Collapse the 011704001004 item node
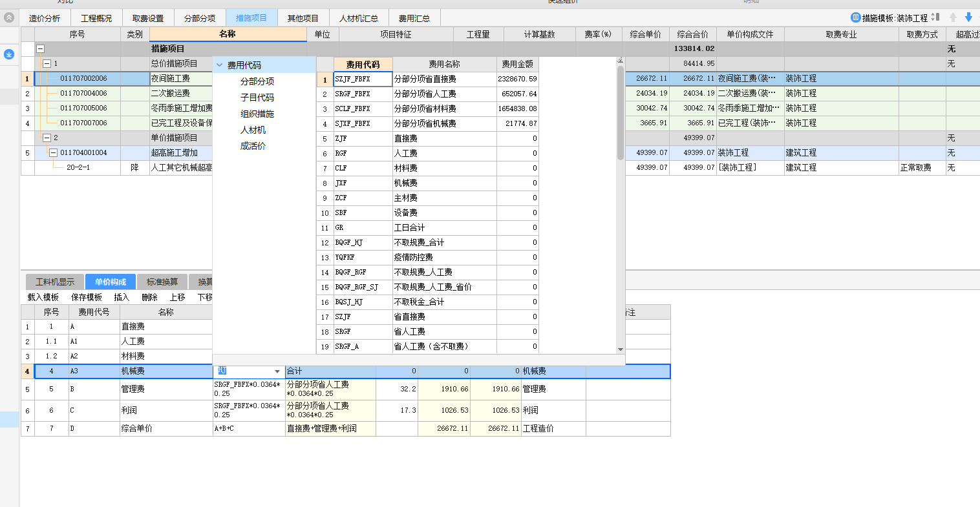This screenshot has height=507, width=980. [53, 152]
